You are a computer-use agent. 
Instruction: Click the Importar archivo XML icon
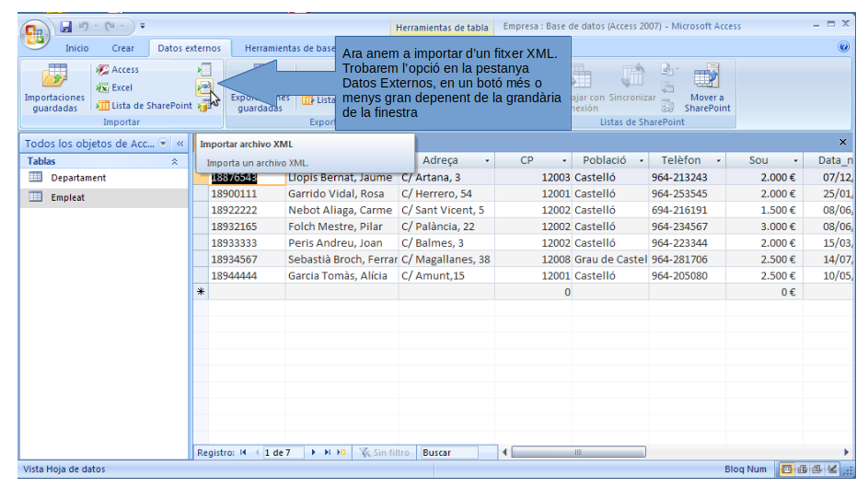tap(204, 87)
